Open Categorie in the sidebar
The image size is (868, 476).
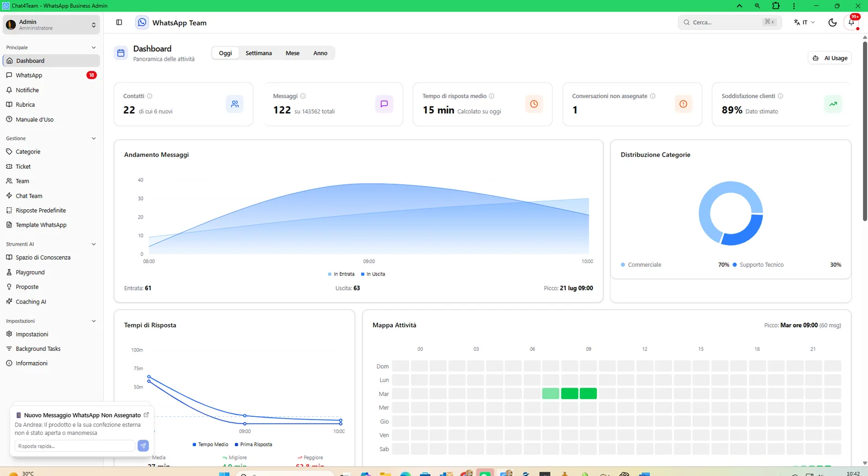[52, 152]
